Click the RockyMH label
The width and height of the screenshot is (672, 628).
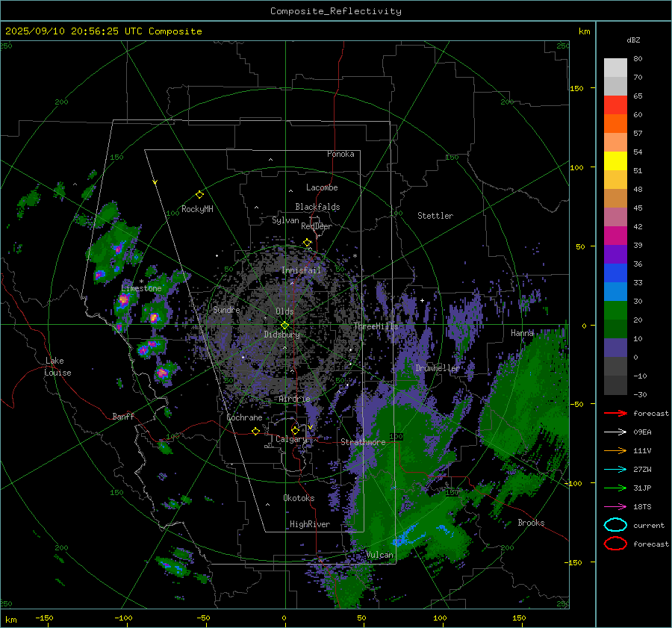197,209
